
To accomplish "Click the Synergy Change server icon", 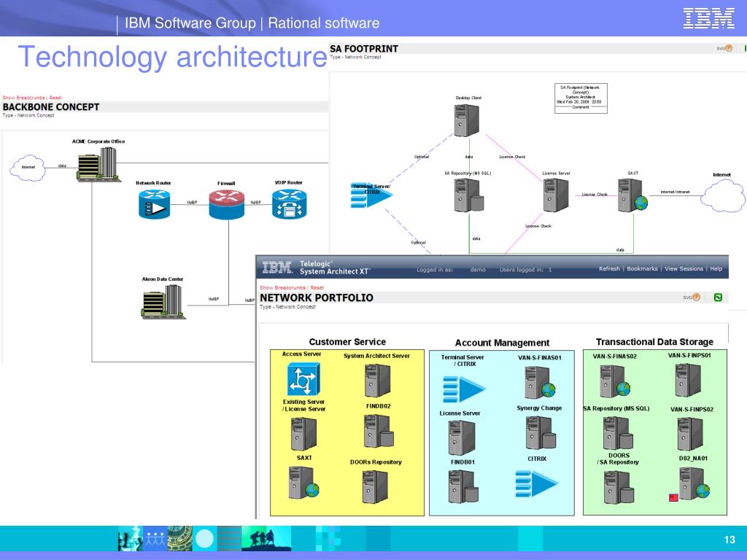I will pyautogui.click(x=541, y=432).
